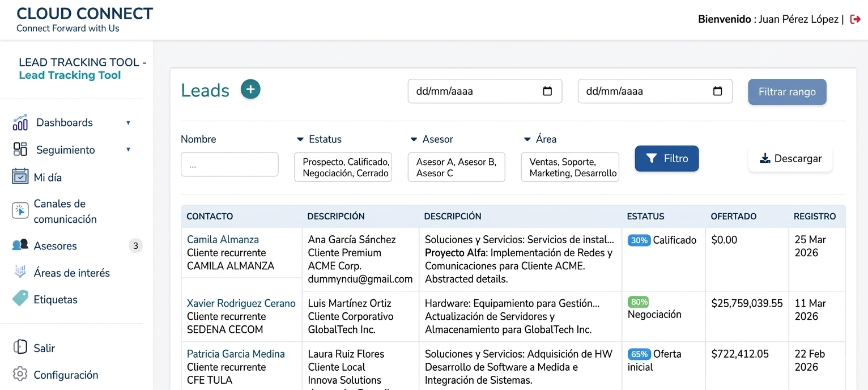The width and height of the screenshot is (868, 390).
Task: Go to Mi día
Action: pos(48,177)
